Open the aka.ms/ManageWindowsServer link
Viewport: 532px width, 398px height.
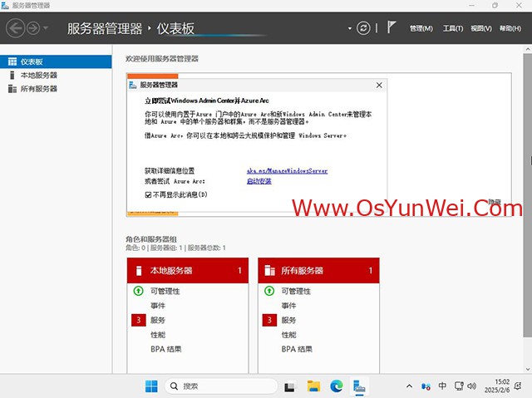coord(287,171)
